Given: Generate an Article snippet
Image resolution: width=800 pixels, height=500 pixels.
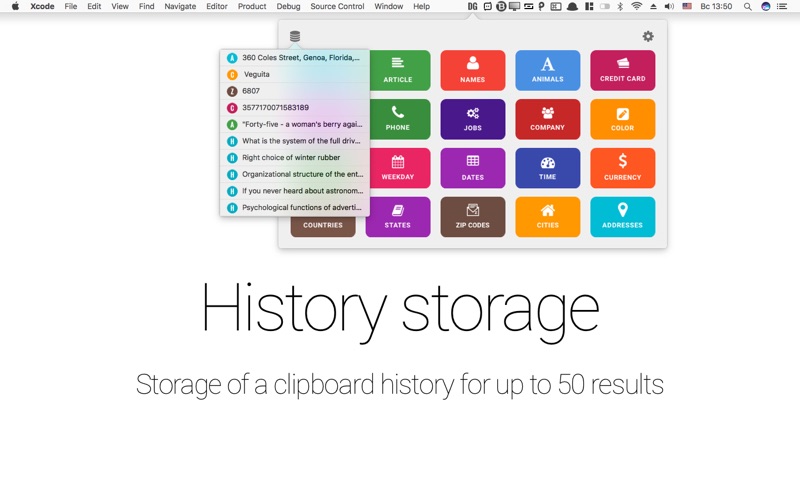Looking at the screenshot, I should tap(398, 70).
